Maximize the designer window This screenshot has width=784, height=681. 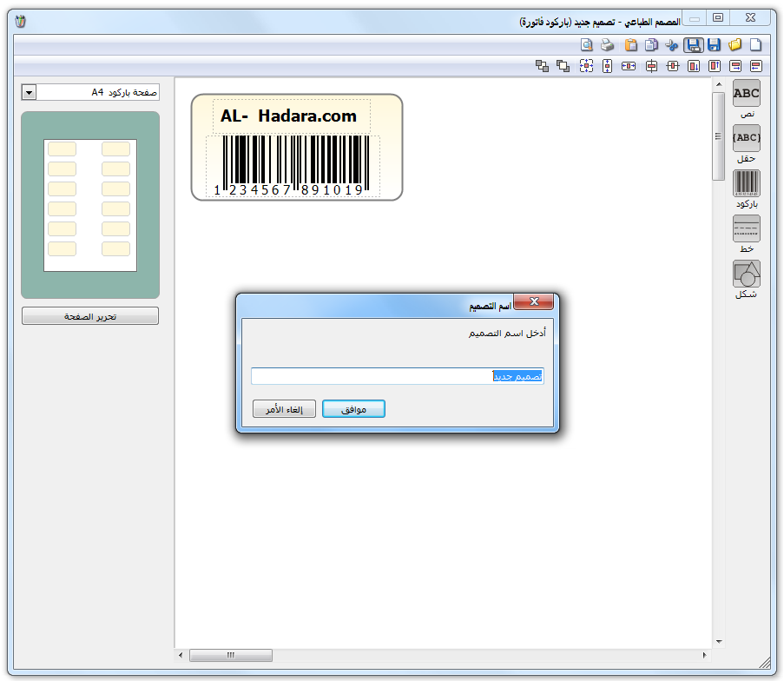coord(718,17)
